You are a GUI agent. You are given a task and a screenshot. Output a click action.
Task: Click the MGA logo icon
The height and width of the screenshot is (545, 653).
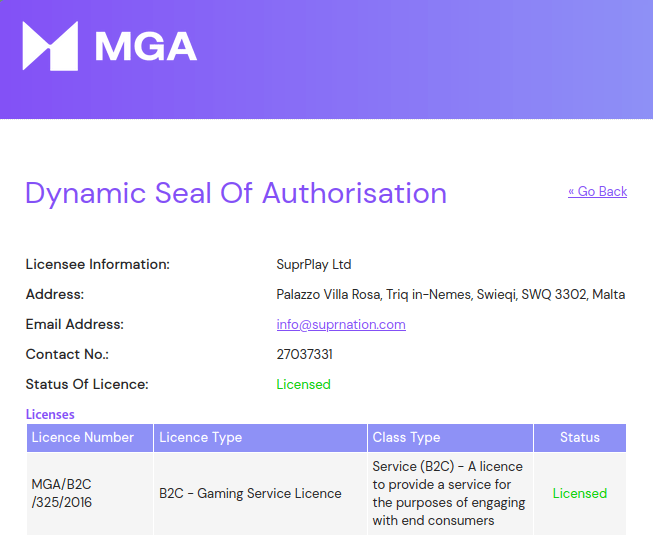coord(50,47)
